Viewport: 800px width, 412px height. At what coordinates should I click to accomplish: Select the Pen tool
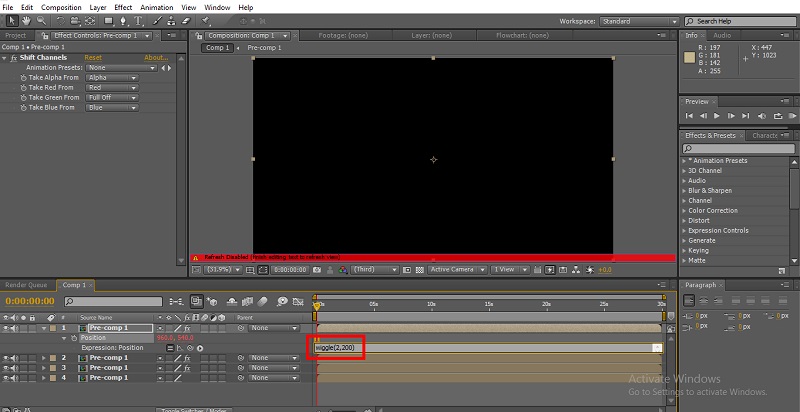point(125,20)
